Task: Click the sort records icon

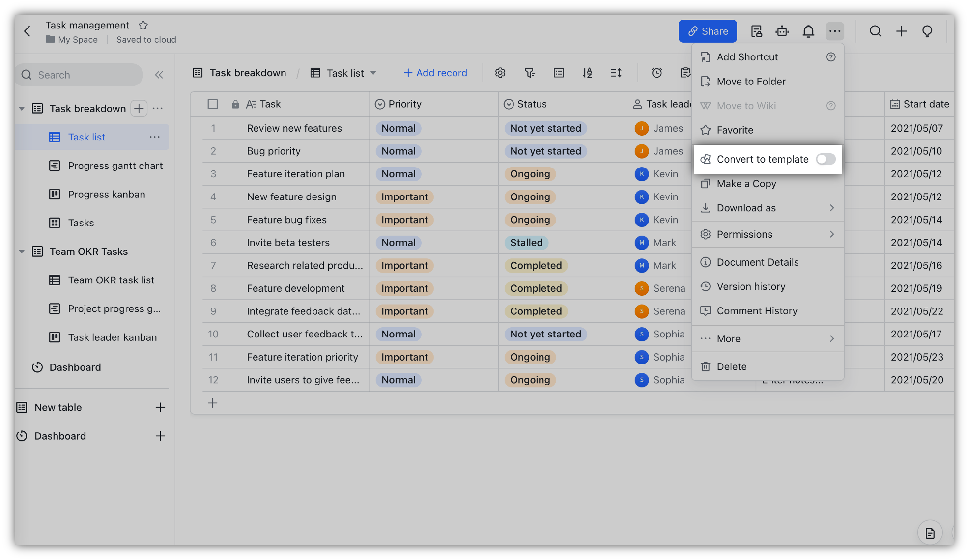Action: pyautogui.click(x=587, y=73)
